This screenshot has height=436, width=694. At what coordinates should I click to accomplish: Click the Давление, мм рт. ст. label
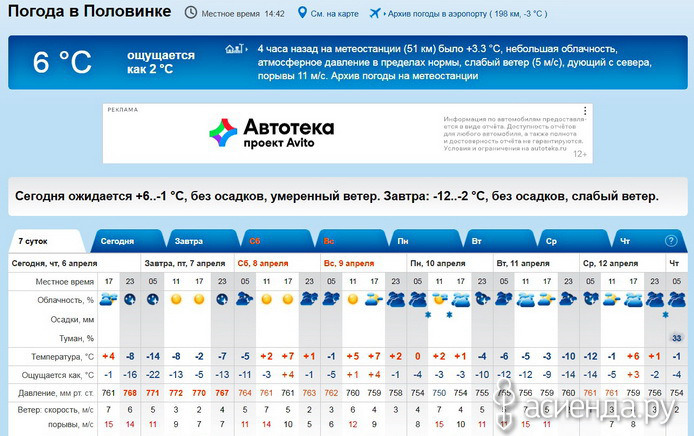pyautogui.click(x=56, y=393)
